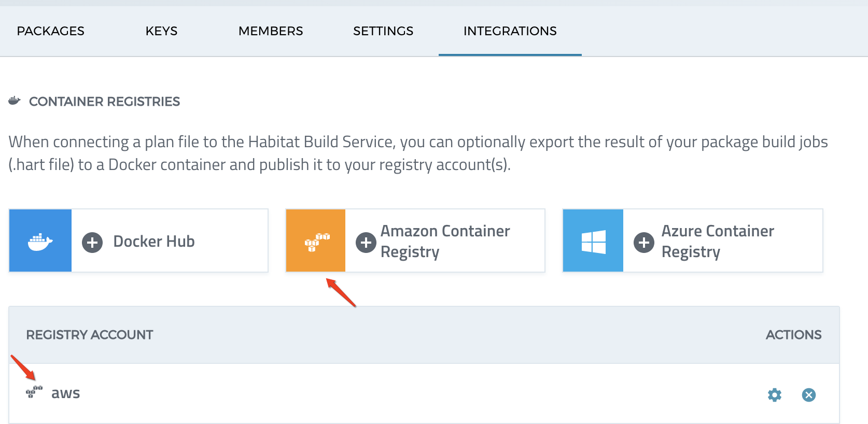The width and height of the screenshot is (868, 424).
Task: Add a new Amazon Container Registry integration
Action: [x=367, y=242]
